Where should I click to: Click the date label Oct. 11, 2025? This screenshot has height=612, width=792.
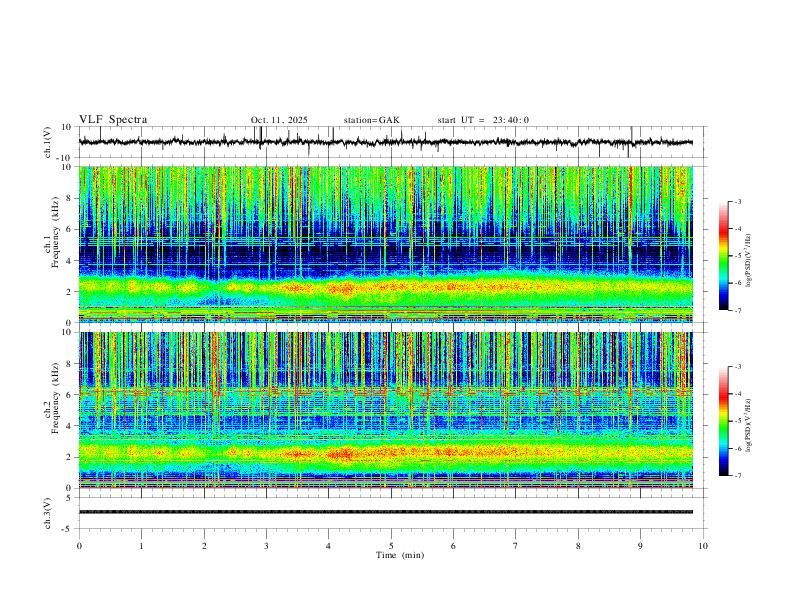point(281,120)
